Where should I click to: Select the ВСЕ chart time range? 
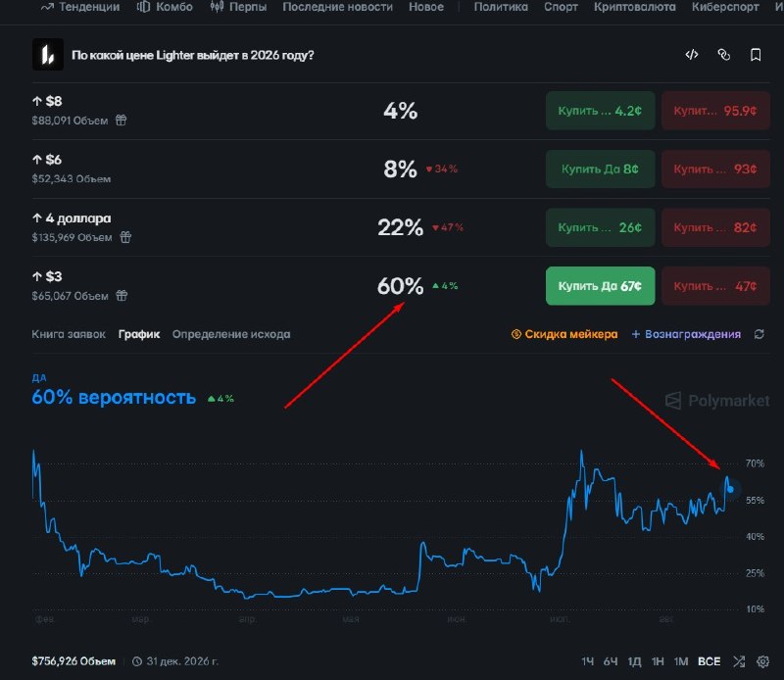[x=709, y=661]
